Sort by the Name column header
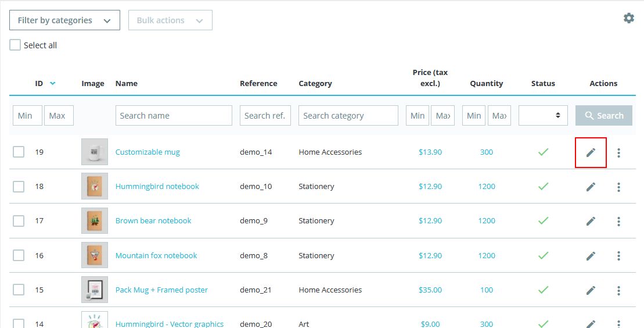The width and height of the screenshot is (644, 328). 127,83
